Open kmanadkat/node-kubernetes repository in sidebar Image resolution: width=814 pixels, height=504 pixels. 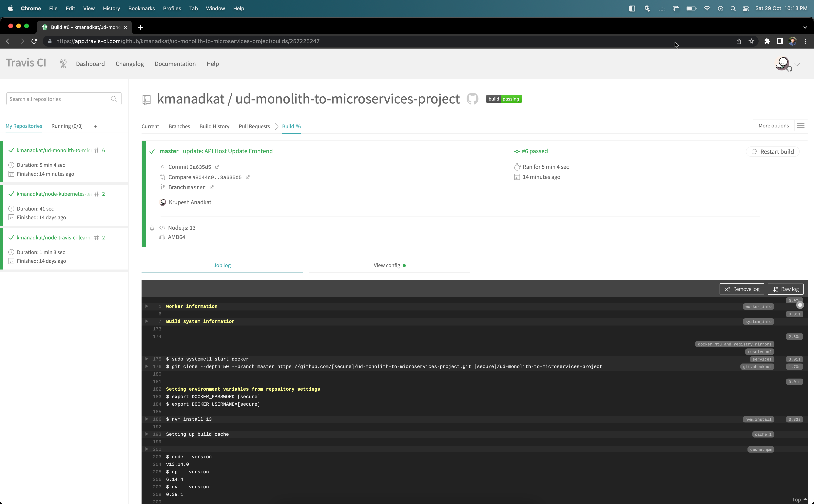[54, 194]
